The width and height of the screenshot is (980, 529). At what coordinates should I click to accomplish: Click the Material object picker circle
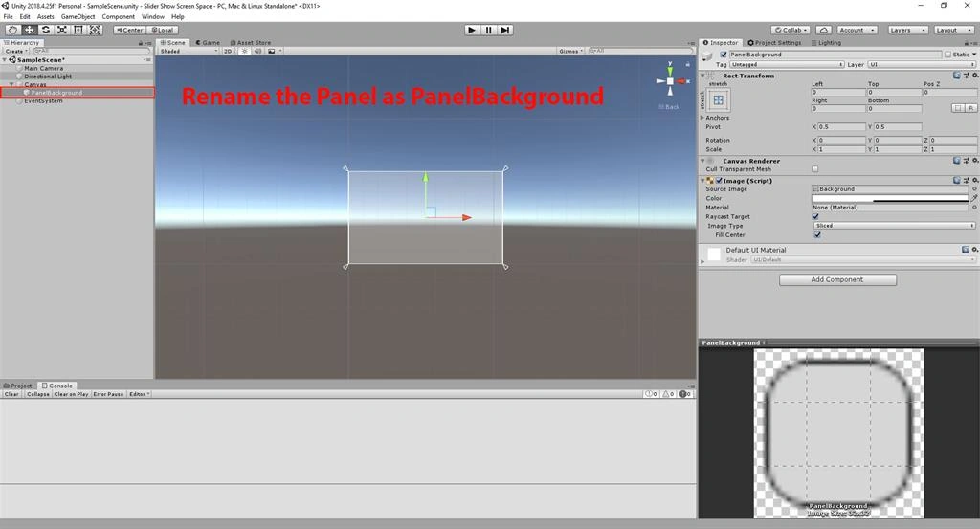(973, 208)
